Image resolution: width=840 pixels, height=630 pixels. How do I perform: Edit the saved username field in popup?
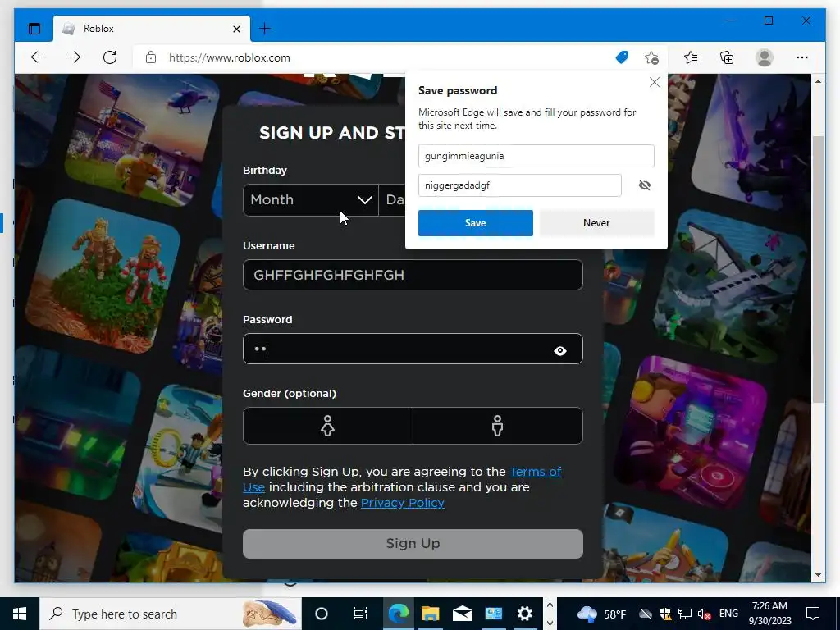coord(536,156)
